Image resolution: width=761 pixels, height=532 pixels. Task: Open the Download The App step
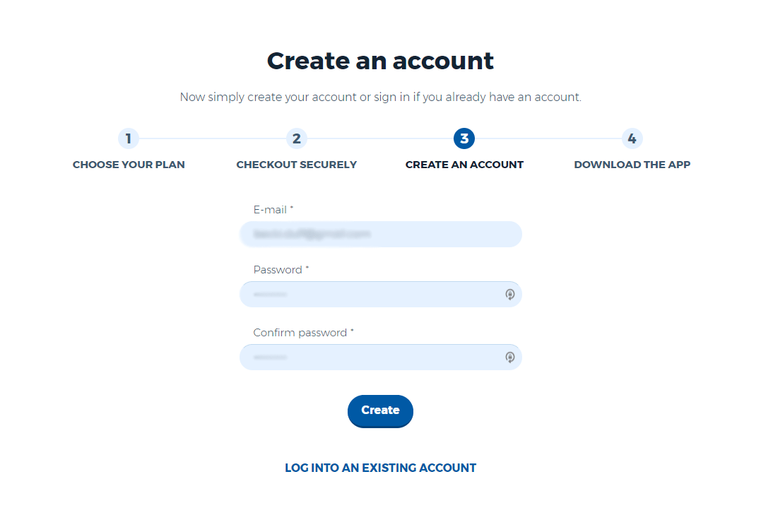coord(632,165)
